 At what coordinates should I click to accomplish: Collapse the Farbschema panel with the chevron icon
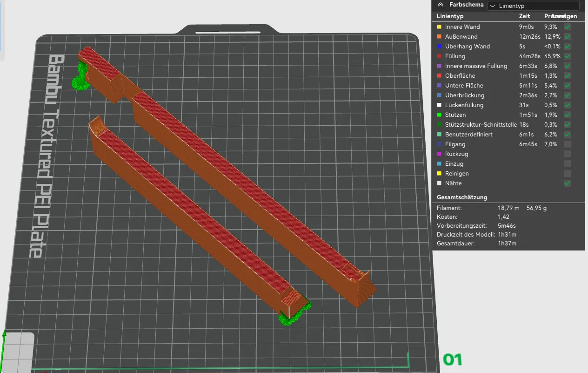point(440,5)
